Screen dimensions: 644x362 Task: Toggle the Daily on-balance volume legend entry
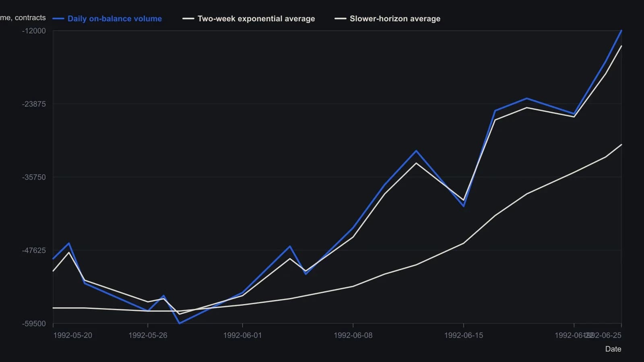pyautogui.click(x=107, y=19)
